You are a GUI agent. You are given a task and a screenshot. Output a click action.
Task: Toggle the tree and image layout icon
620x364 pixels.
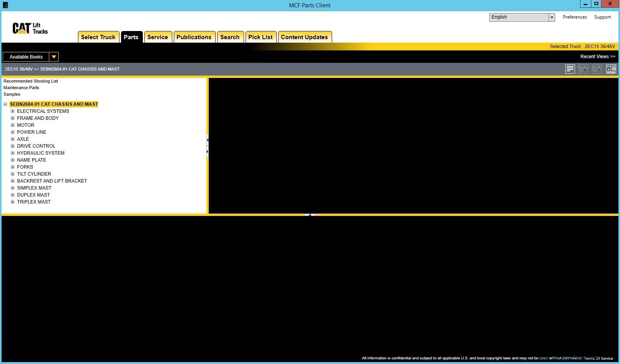tap(611, 69)
